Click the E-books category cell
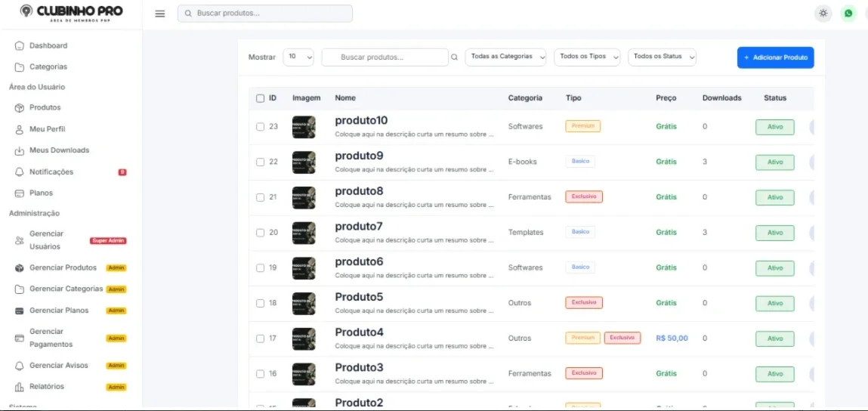Viewport: 868px width, 411px height. pyautogui.click(x=522, y=162)
